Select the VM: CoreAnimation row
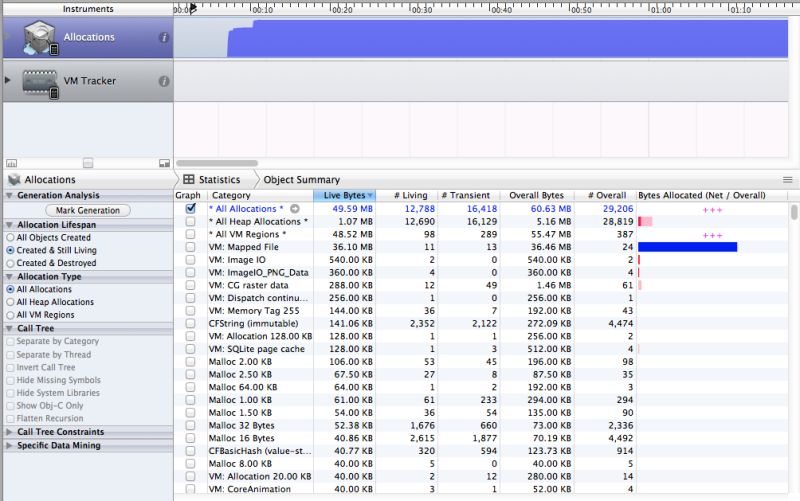 (x=481, y=489)
